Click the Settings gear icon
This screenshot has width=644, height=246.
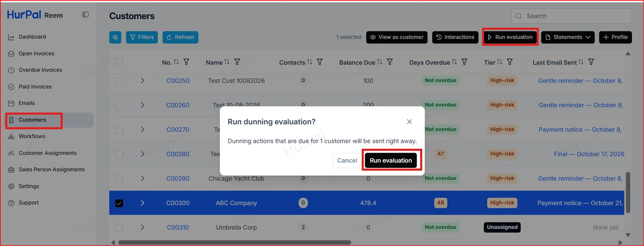(x=11, y=186)
